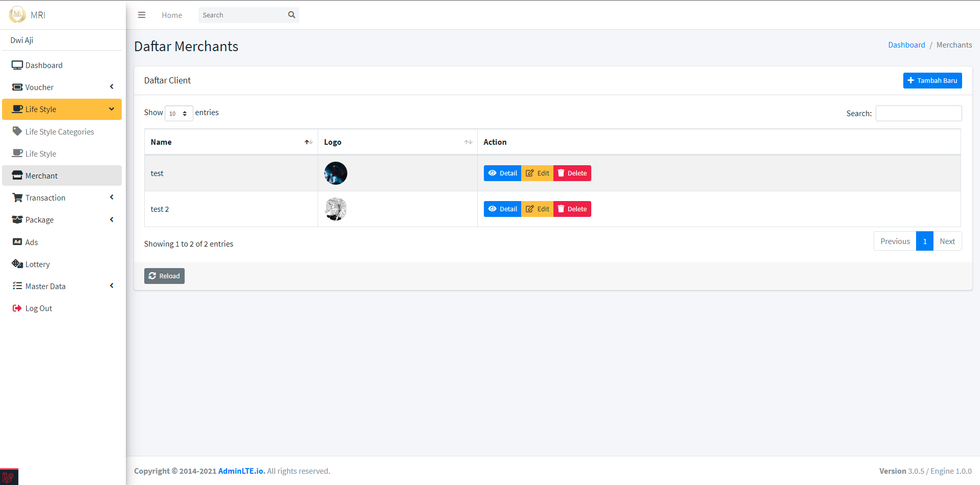This screenshot has height=485, width=980.
Task: Expand the Master Data submenu chevron
Action: pyautogui.click(x=112, y=285)
